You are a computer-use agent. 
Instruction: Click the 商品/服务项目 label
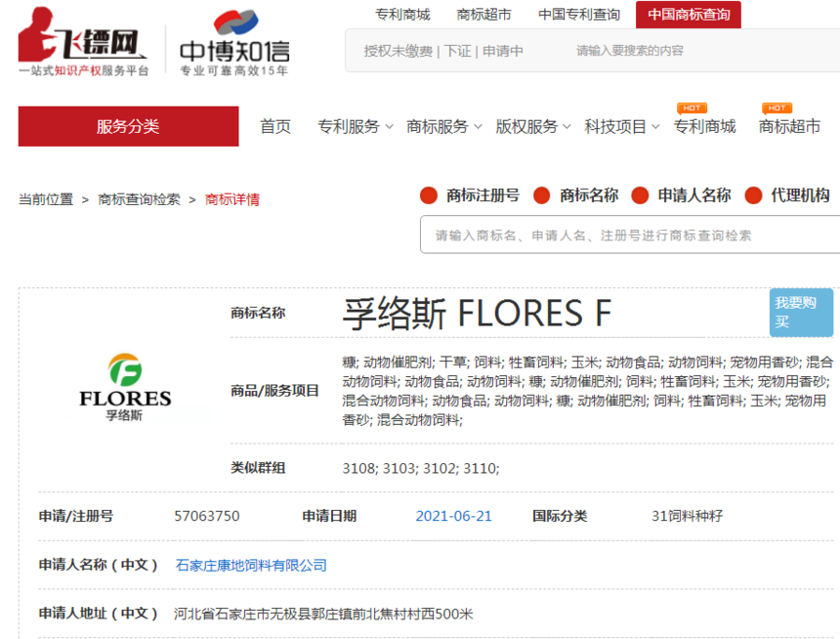(274, 391)
